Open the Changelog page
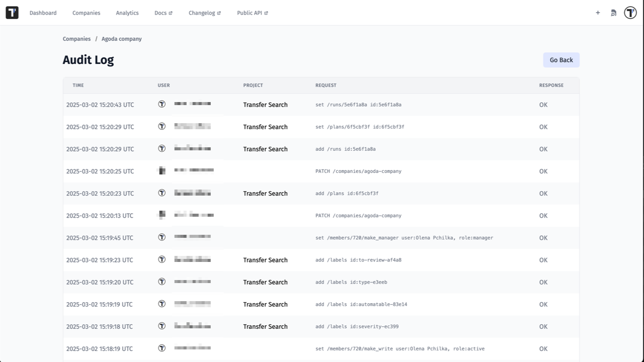 click(x=202, y=13)
